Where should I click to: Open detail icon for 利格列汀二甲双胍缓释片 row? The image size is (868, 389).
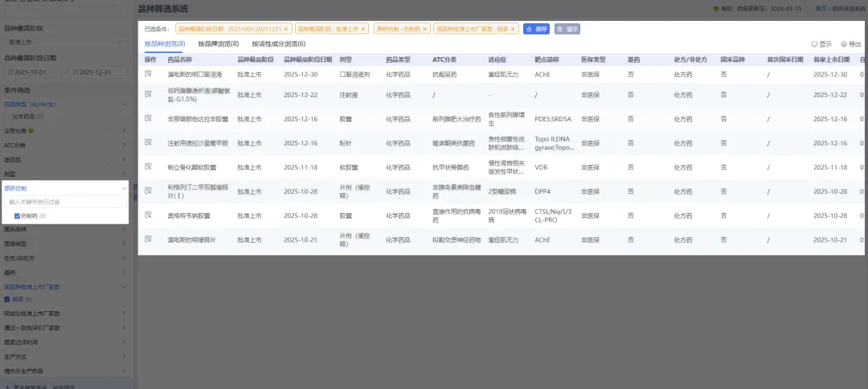click(148, 190)
